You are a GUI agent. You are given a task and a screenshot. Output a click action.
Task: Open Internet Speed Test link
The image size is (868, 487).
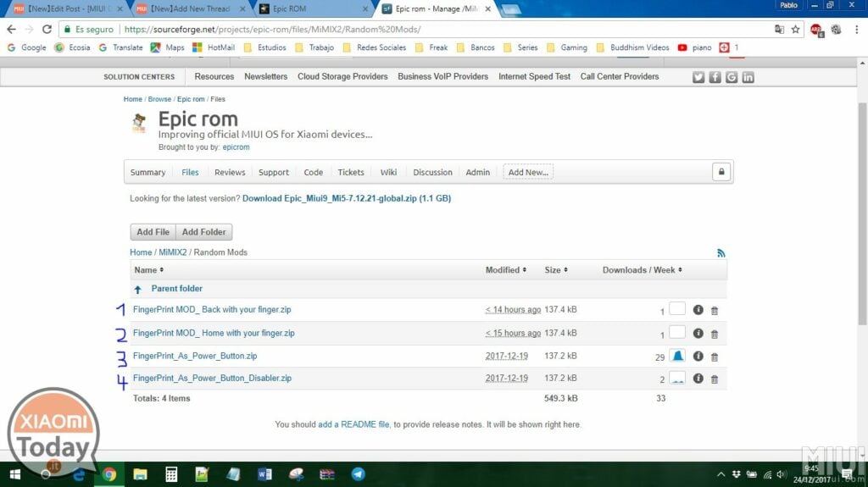point(534,76)
